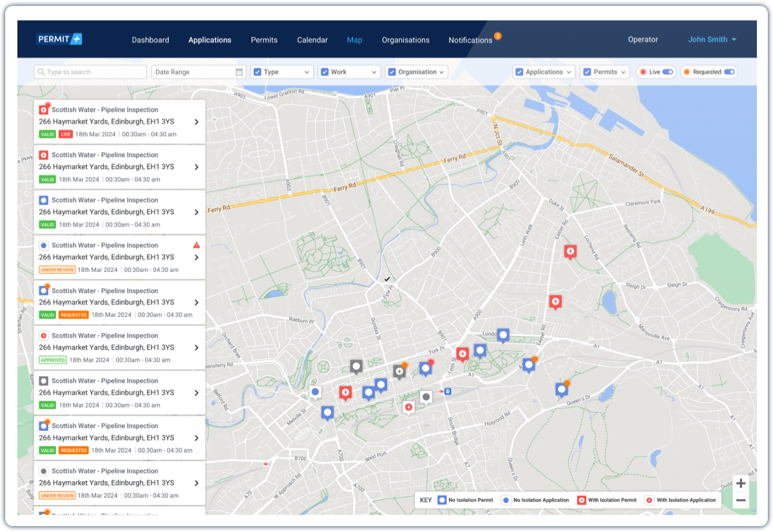Click the No Isolation Application key icon
Screen dimensions: 773x532
506,500
